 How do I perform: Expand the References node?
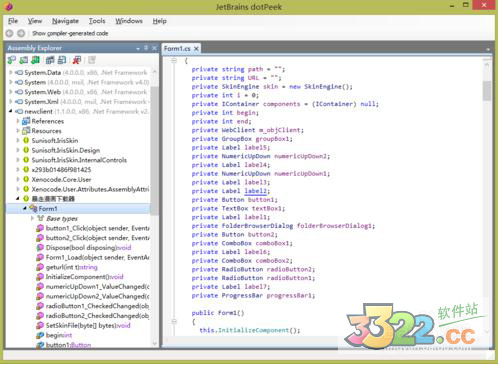18,121
